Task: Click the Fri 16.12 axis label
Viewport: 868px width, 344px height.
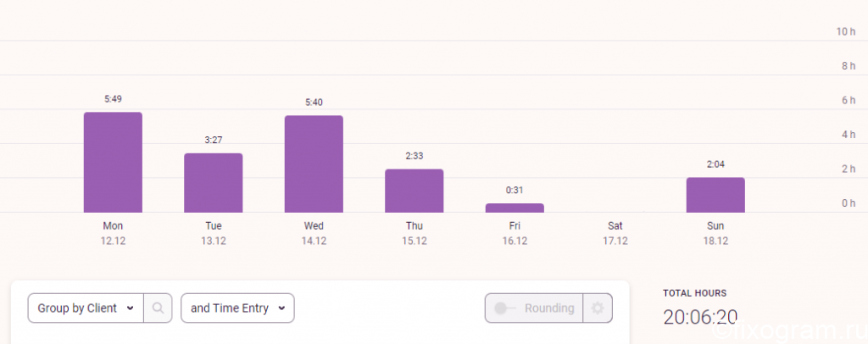Action: click(x=515, y=233)
